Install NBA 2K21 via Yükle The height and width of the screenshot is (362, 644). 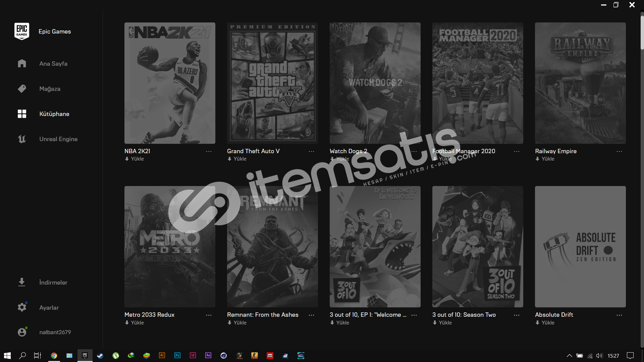(134, 159)
